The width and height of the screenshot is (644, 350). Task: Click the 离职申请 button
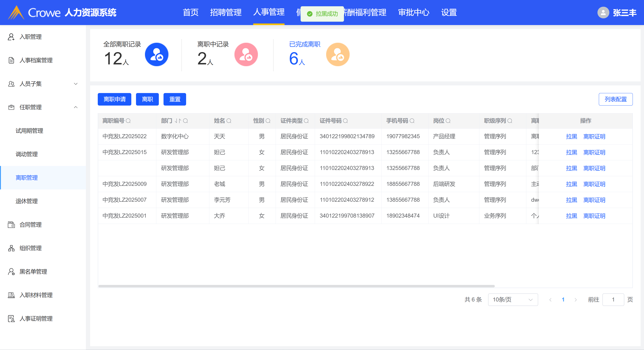point(115,99)
